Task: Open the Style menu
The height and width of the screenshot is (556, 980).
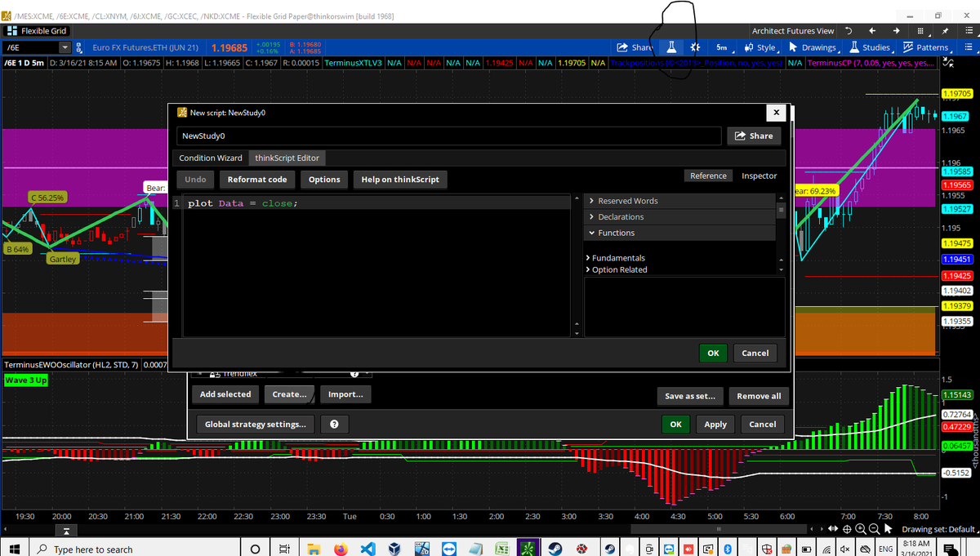Action: point(760,47)
